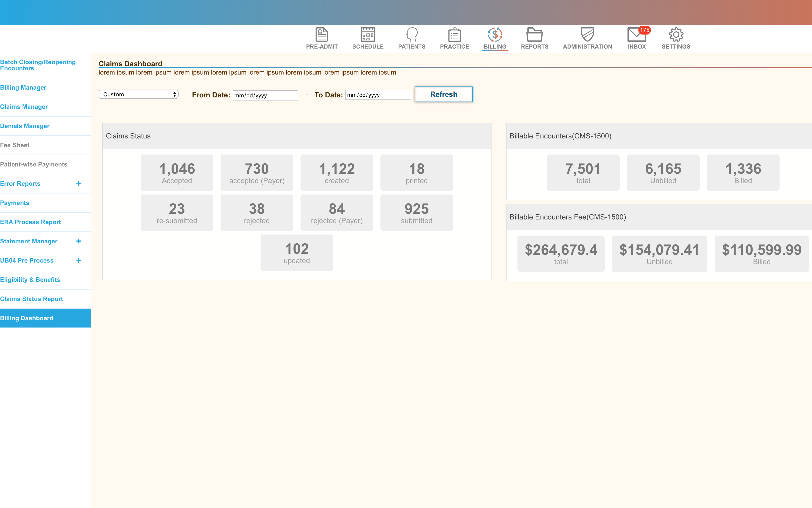This screenshot has height=508, width=812.
Task: Open the Settings gear icon
Action: coord(676,35)
